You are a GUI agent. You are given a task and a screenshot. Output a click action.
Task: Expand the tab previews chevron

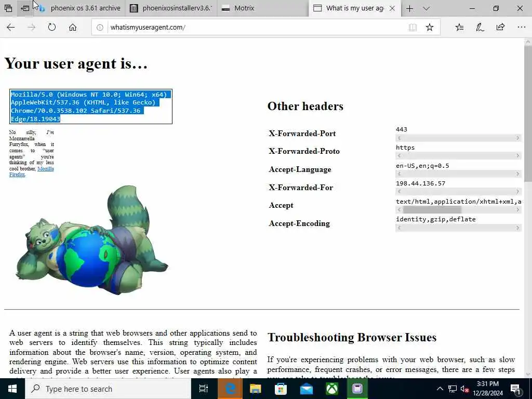(x=427, y=8)
